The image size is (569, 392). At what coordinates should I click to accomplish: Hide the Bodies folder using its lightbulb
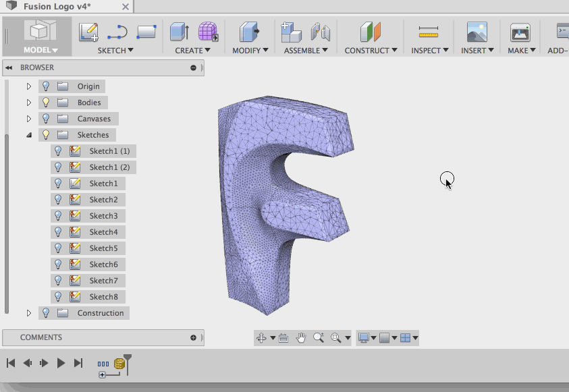[x=46, y=103]
